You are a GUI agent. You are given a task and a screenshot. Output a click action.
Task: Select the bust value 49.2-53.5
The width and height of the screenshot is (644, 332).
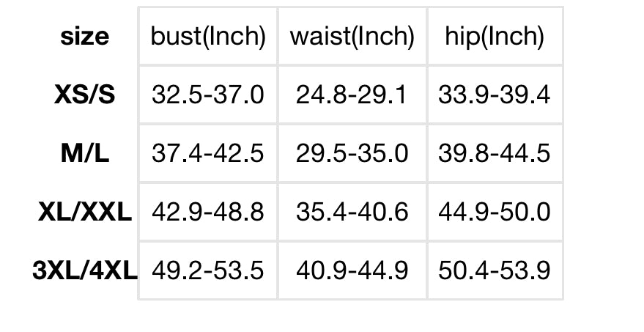[208, 270]
